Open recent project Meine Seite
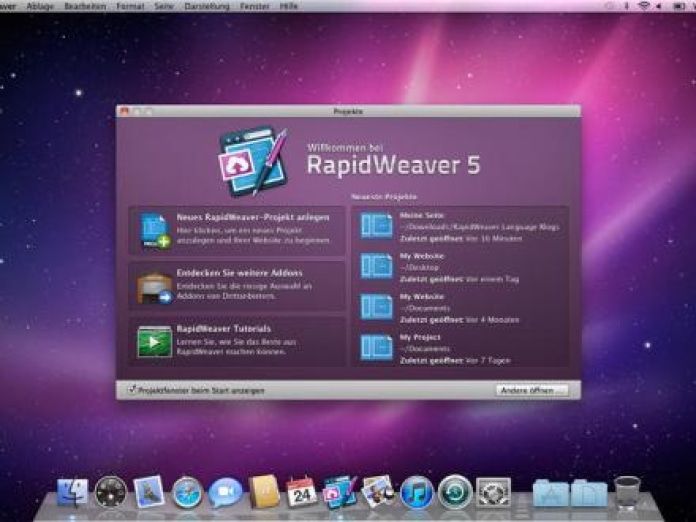Screen dimensions: 696x522 (460, 227)
